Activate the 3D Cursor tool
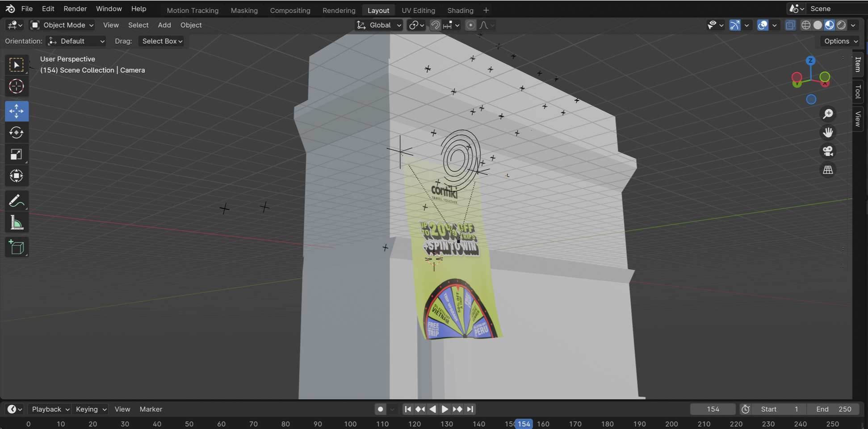This screenshot has height=429, width=868. point(17,86)
